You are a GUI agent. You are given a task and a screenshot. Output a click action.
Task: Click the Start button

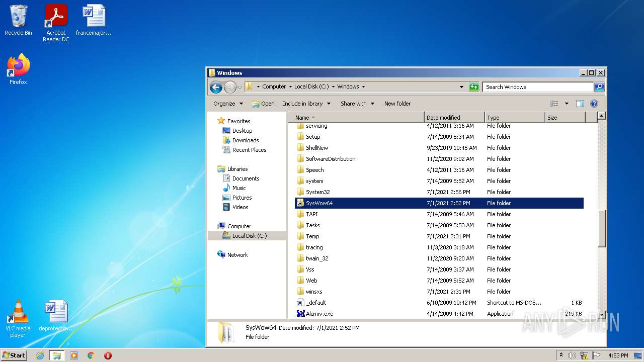(14, 355)
